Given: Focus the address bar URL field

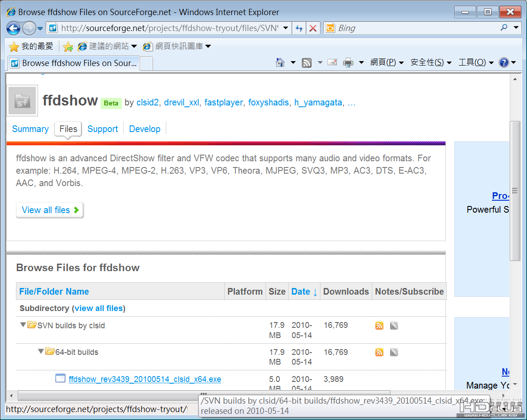Looking at the screenshot, I should (169, 28).
